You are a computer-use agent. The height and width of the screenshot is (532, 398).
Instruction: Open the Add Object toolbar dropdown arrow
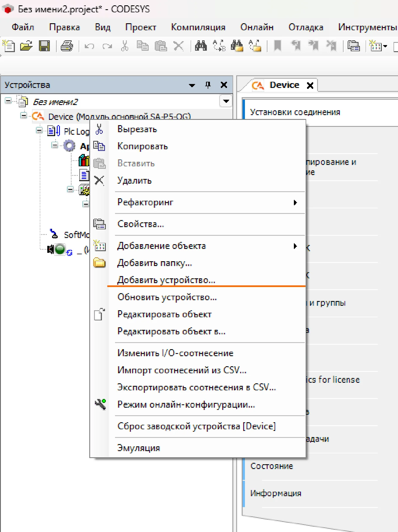(x=385, y=46)
